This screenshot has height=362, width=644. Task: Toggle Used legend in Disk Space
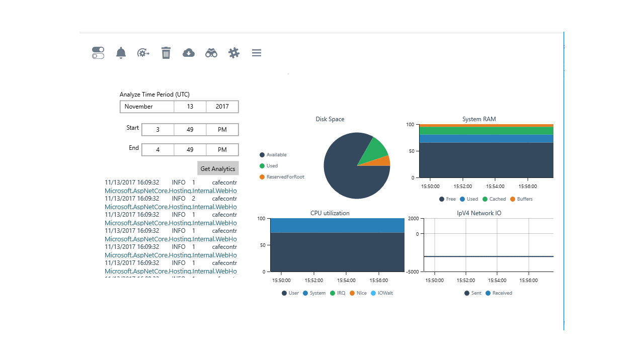pyautogui.click(x=269, y=166)
